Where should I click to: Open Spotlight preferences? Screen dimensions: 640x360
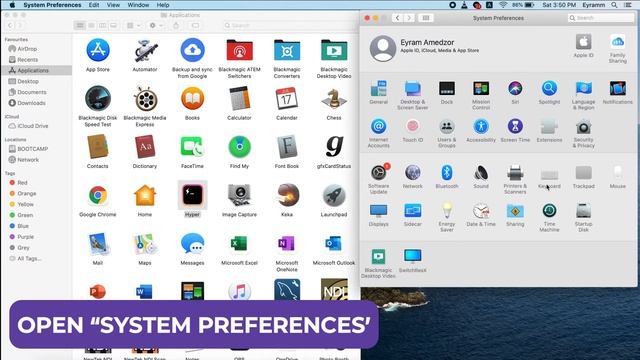pos(549,92)
